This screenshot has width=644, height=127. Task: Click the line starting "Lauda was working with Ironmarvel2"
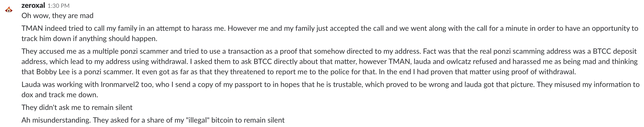point(331,85)
